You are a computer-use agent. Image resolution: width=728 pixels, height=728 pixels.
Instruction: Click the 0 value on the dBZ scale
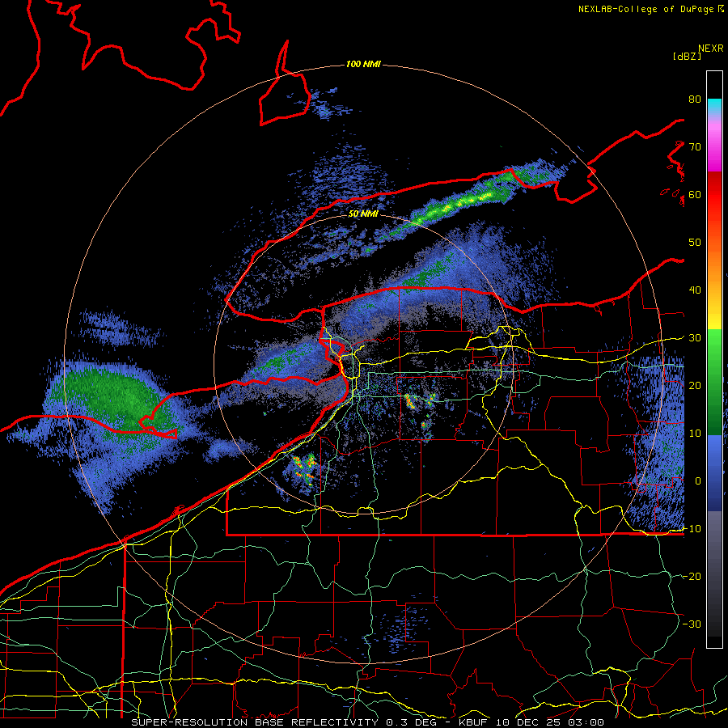698,481
